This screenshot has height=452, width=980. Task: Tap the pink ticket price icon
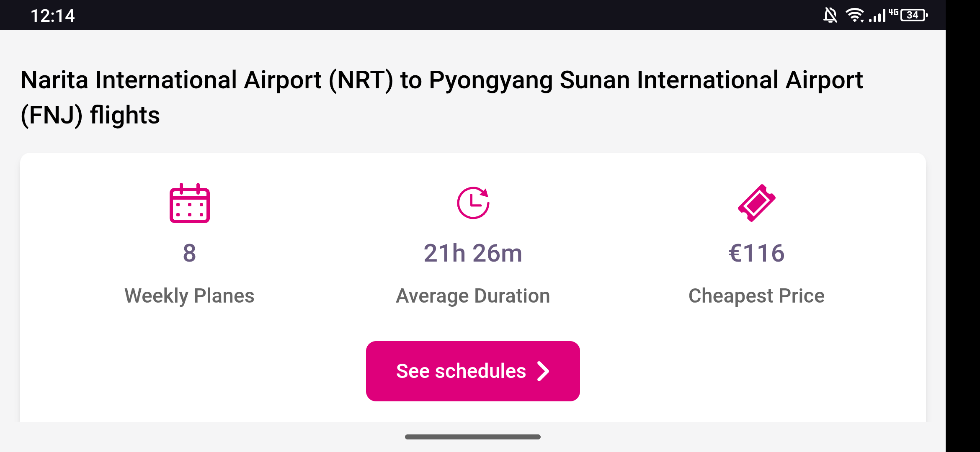[x=756, y=203]
